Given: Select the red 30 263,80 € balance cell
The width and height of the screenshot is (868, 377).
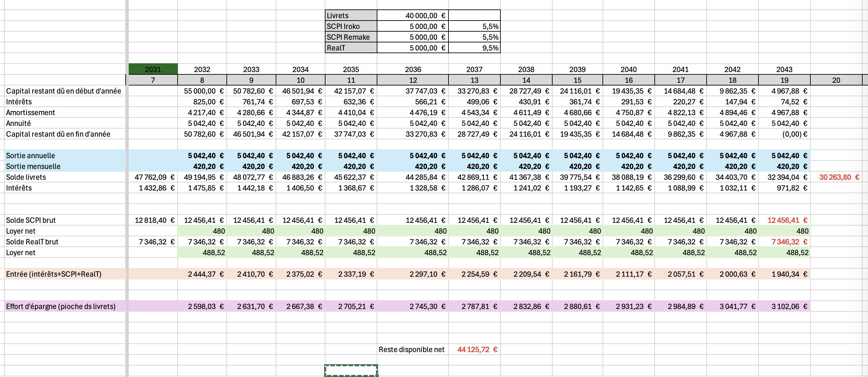Looking at the screenshot, I should 836,177.
